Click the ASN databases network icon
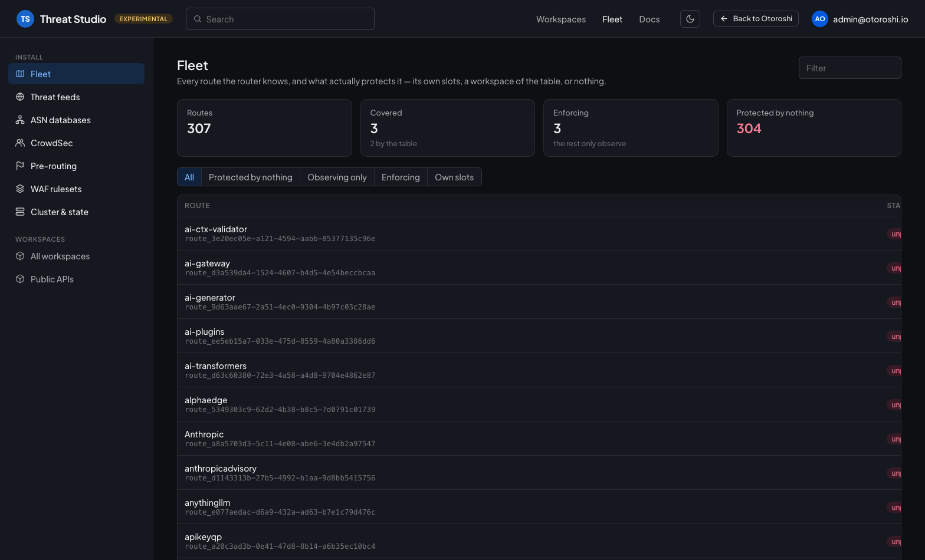The height and width of the screenshot is (560, 925). [x=20, y=120]
